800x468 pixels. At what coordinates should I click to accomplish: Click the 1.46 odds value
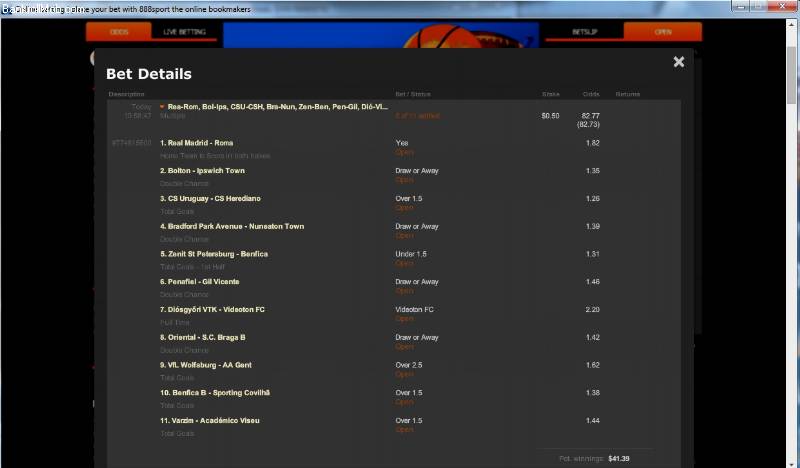[592, 282]
